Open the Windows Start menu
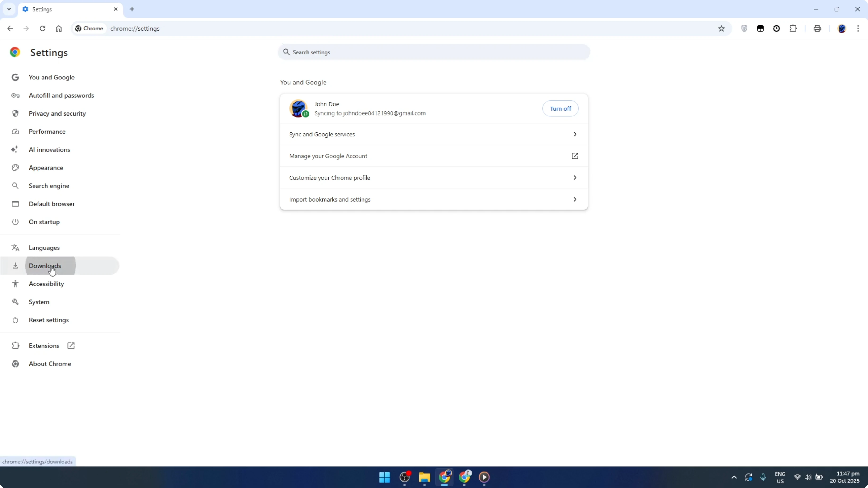The image size is (868, 488). [384, 477]
